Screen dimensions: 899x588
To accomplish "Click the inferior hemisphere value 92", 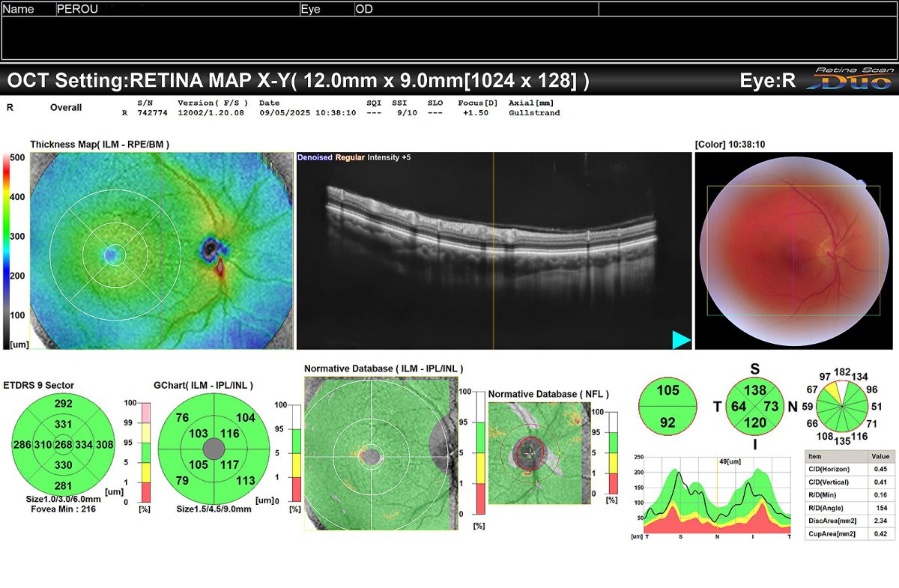I will [668, 423].
